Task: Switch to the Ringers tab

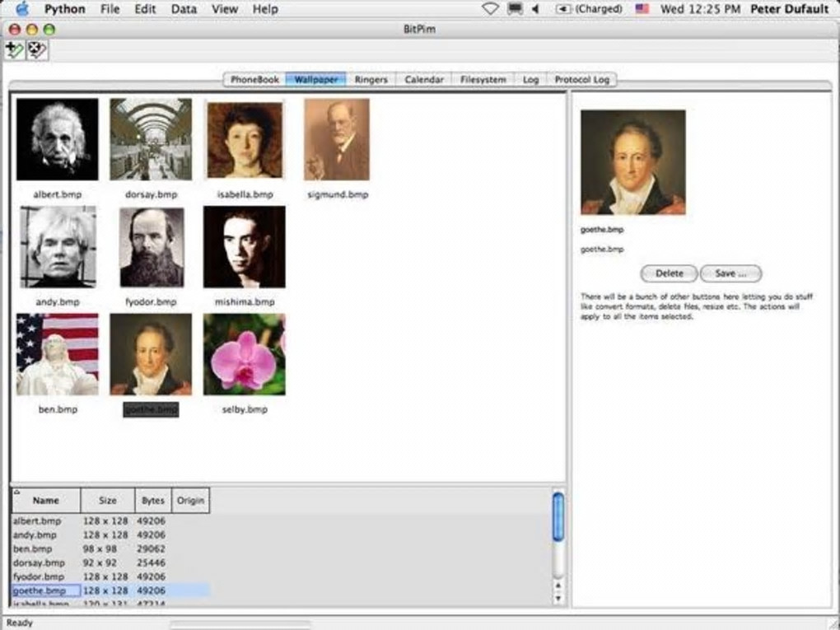Action: [371, 79]
